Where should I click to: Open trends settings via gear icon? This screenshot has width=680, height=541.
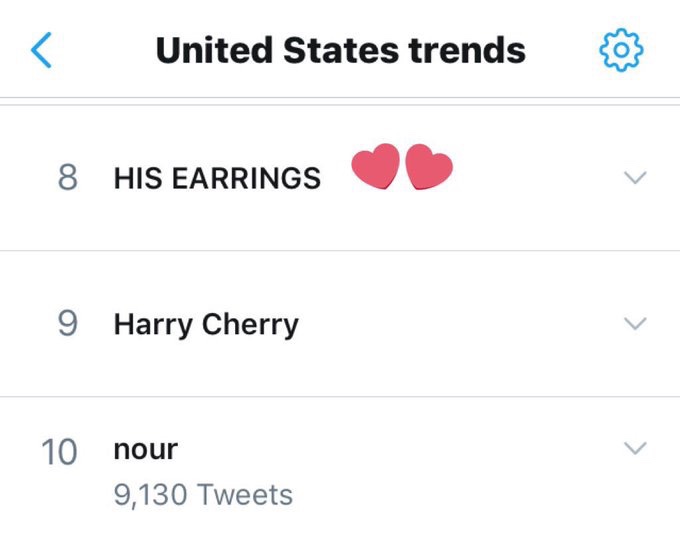[621, 50]
